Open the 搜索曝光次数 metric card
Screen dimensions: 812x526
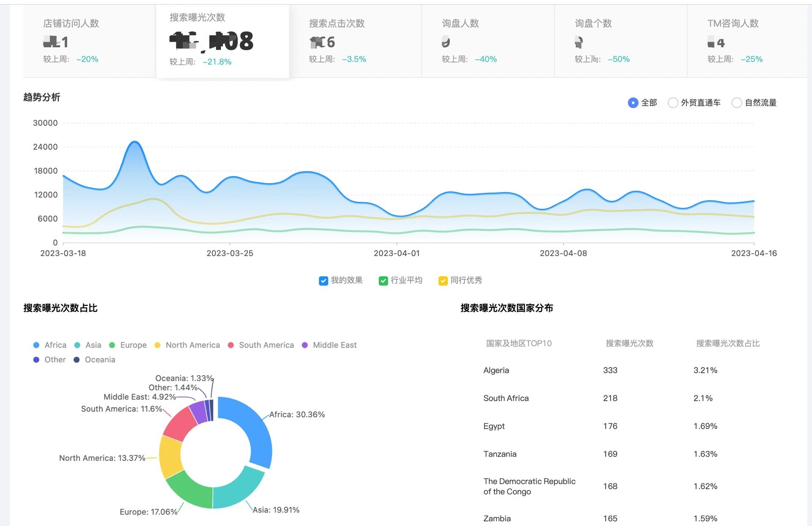point(222,41)
